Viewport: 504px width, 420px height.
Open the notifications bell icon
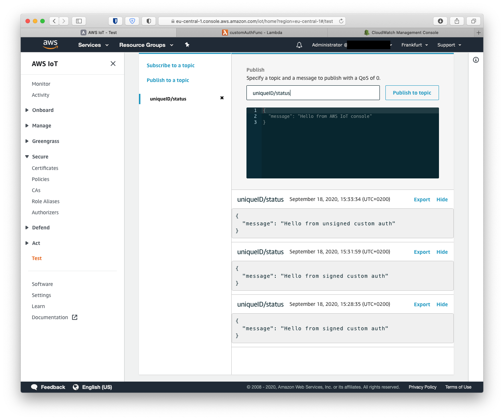click(299, 45)
